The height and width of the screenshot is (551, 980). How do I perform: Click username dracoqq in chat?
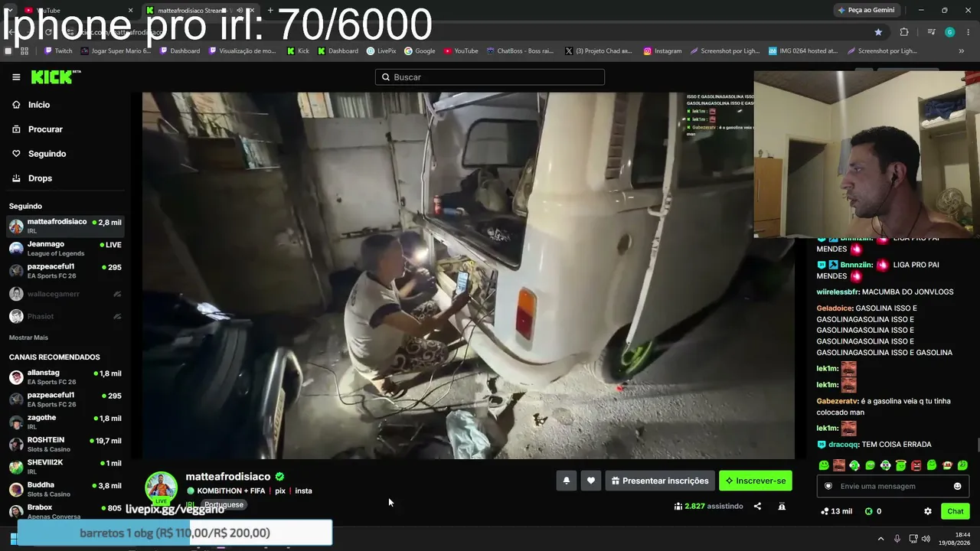tap(843, 445)
